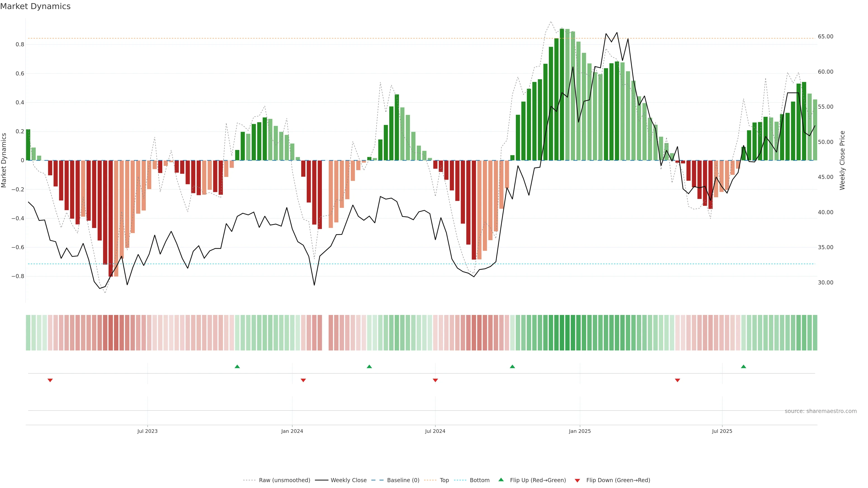868x488 pixels.
Task: Toggle the Flip Down legend entry
Action: [618, 480]
